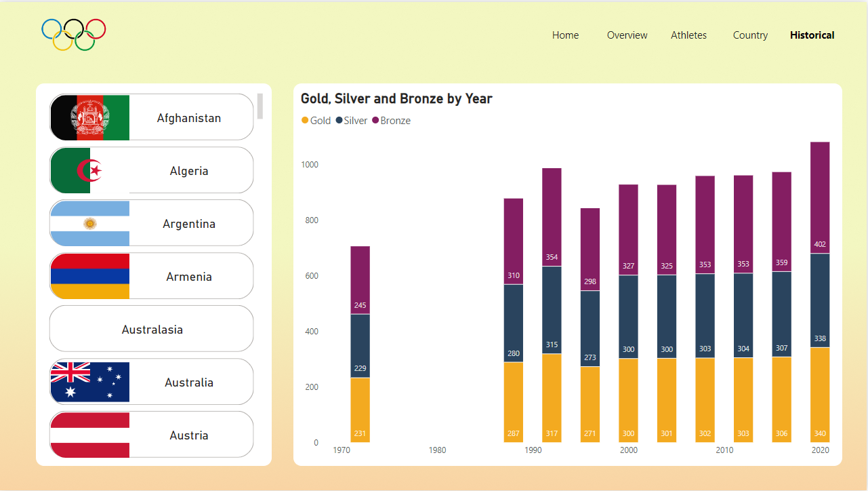The image size is (868, 491).
Task: Select the Armenia flag icon
Action: 90,276
